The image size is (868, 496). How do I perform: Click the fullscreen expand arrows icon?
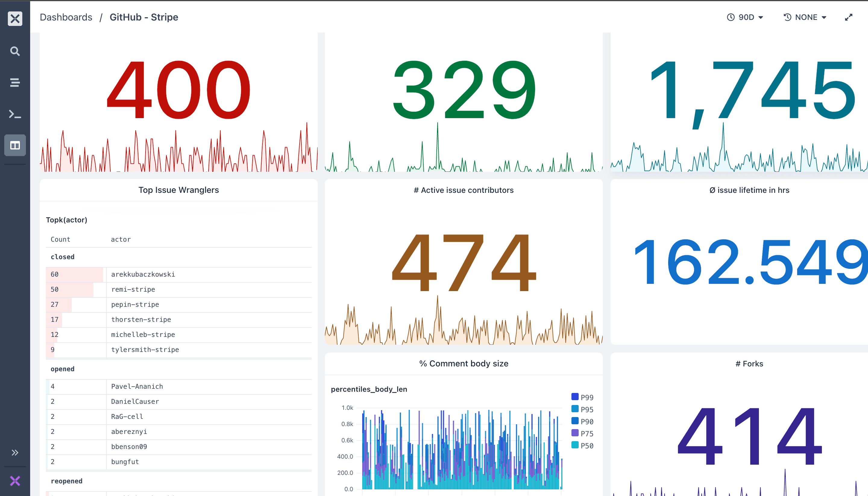pos(849,17)
